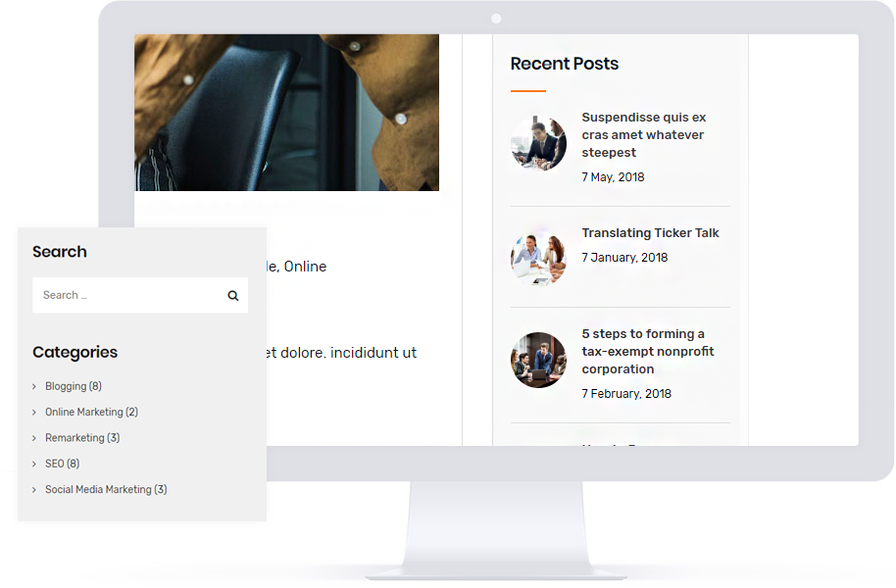Click the date 7 May, 2018
Viewport: 896px width, 588px height.
pyautogui.click(x=613, y=177)
